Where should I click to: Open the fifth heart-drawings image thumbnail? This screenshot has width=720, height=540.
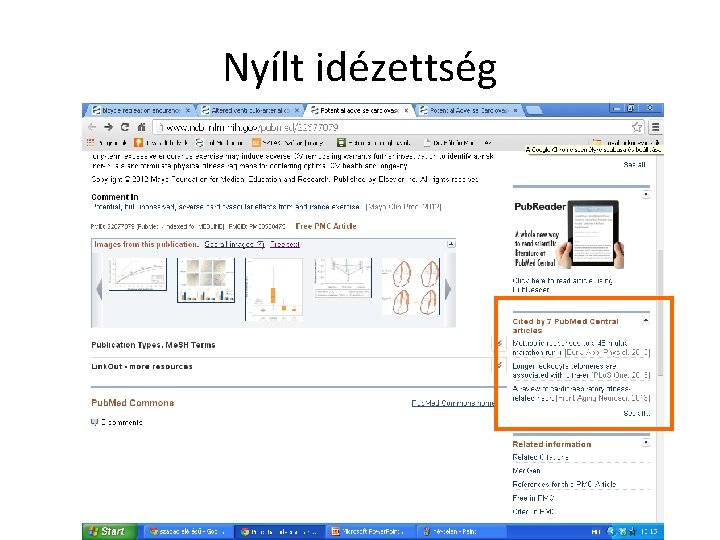[411, 287]
